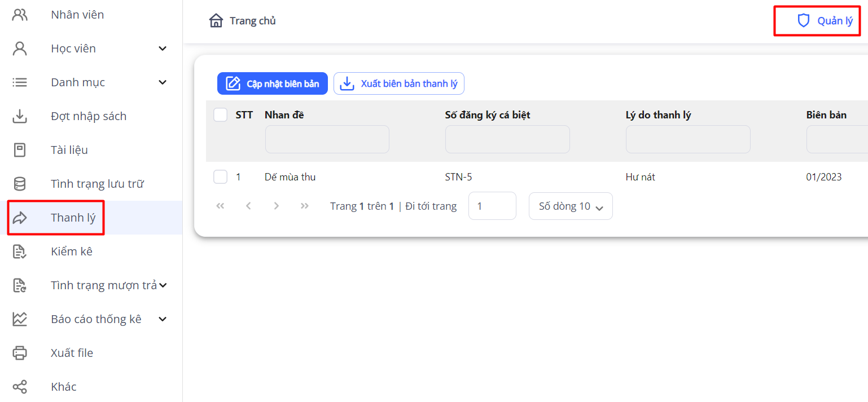Screen dimensions: 868x402
Task: Click the share icon beside Khác
Action: [20, 387]
